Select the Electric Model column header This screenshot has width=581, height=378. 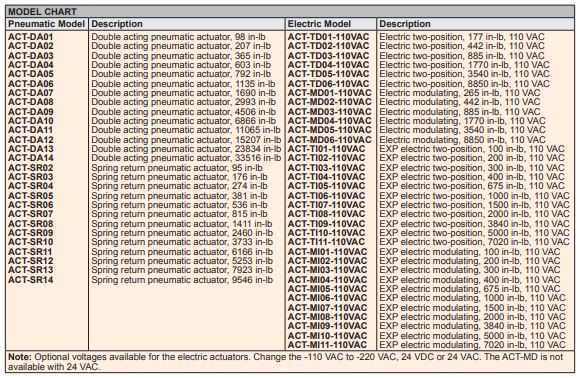tap(319, 24)
